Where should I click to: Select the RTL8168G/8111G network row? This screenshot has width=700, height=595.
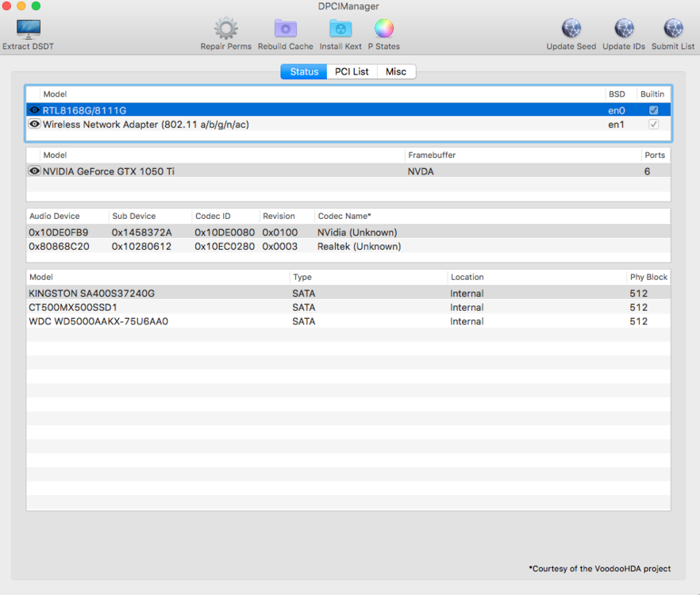348,109
